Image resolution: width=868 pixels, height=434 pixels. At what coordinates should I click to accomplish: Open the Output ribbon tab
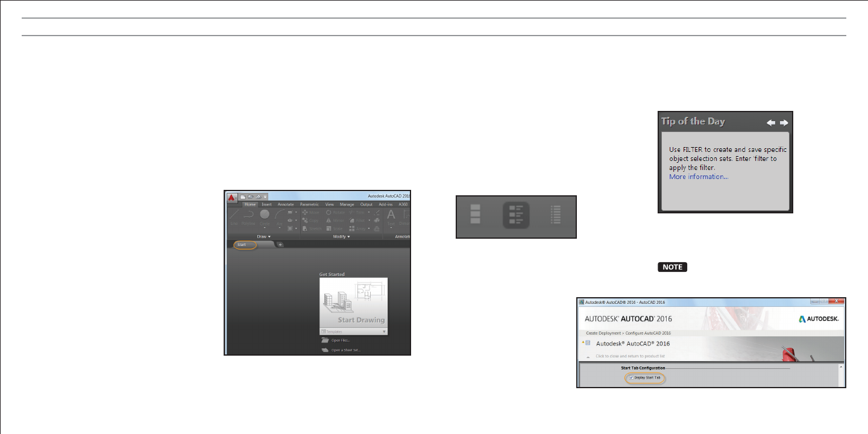pos(366,204)
